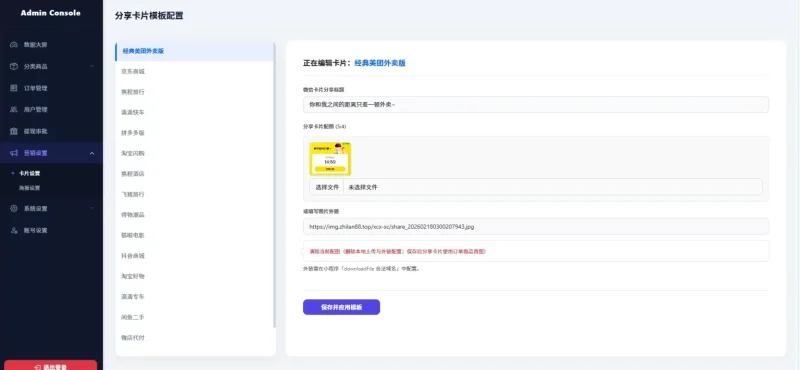
Task: Open the 海报设置 submenu item
Action: 30,188
